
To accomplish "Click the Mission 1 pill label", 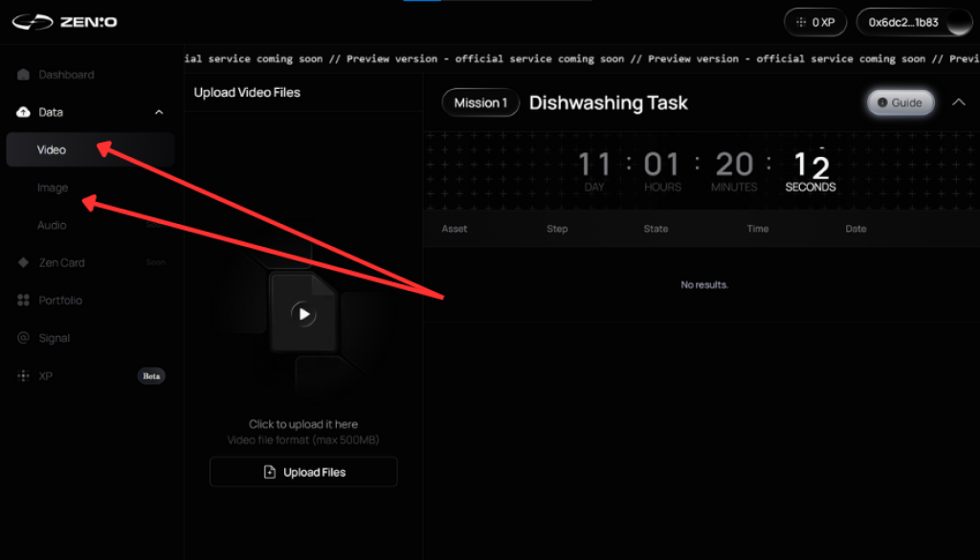I will click(480, 103).
